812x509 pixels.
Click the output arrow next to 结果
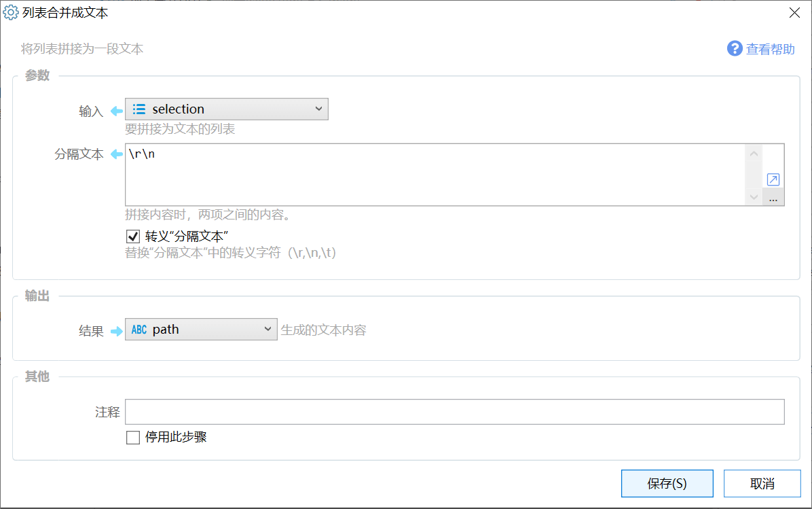point(115,331)
